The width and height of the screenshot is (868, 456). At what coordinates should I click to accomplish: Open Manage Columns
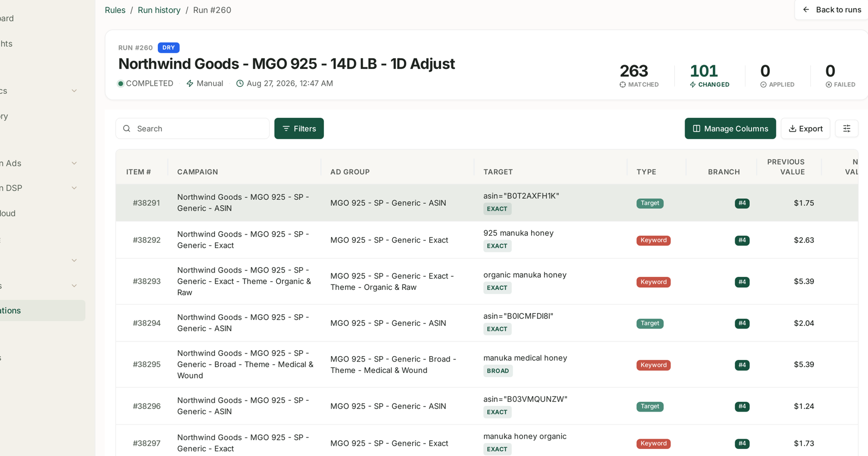(730, 129)
